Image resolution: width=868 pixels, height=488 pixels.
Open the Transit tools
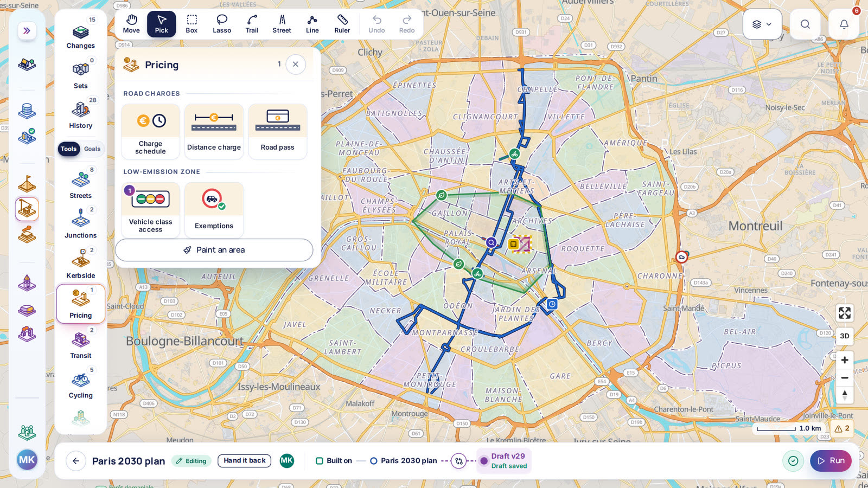click(81, 343)
